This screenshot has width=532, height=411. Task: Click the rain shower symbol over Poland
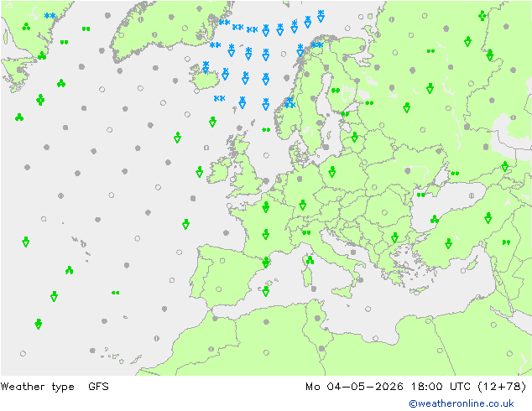pyautogui.click(x=332, y=172)
